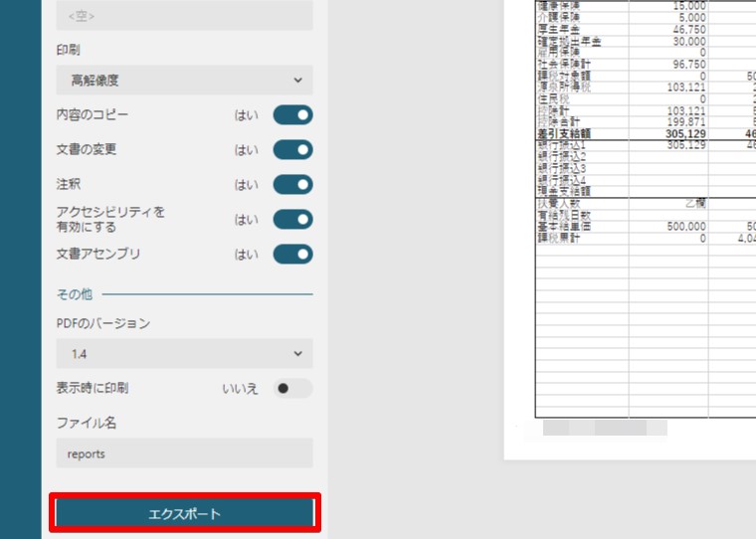Click the 305,129 value in 銀行振込1 row
The width and height of the screenshot is (756, 539).
click(x=686, y=145)
